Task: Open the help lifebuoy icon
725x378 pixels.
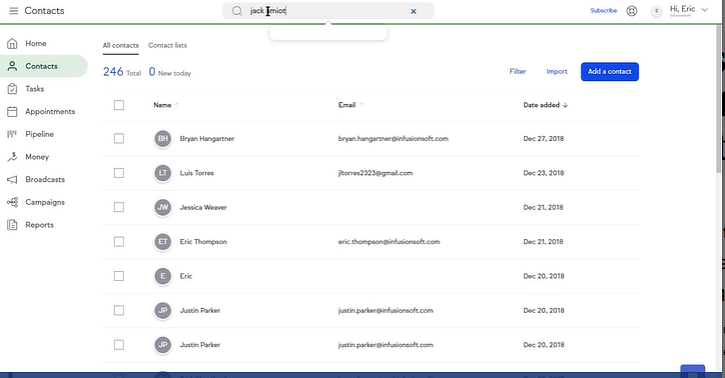Action: point(632,11)
